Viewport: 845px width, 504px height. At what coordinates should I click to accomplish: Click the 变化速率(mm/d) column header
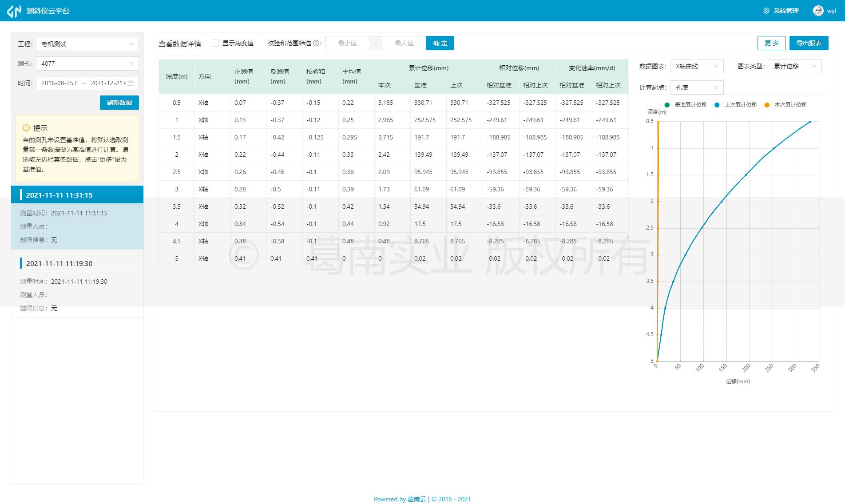(x=592, y=68)
